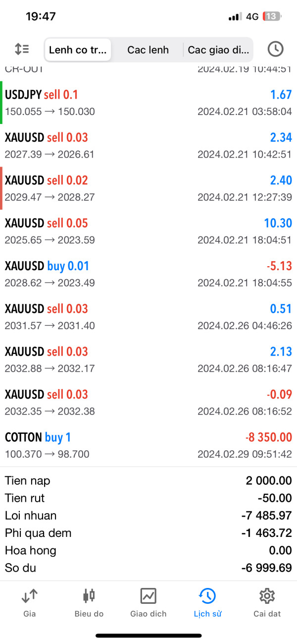Tap the Loi nhuan profit summary row
The height and width of the screenshot is (644, 297).
148,516
